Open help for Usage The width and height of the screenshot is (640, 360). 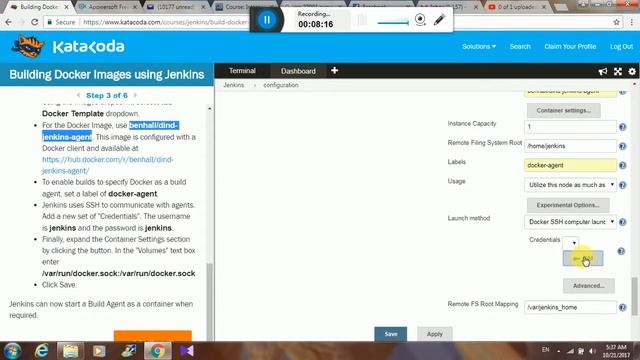coord(622,185)
